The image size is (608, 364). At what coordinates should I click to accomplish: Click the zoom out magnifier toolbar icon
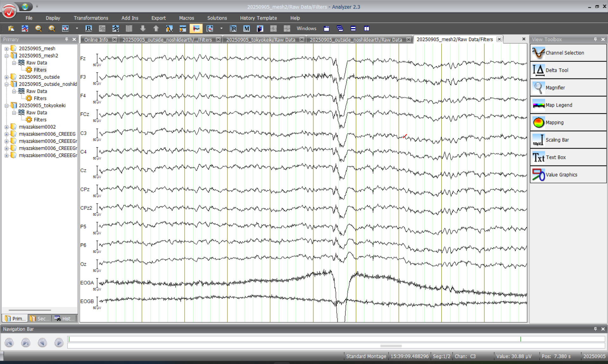(x=38, y=28)
